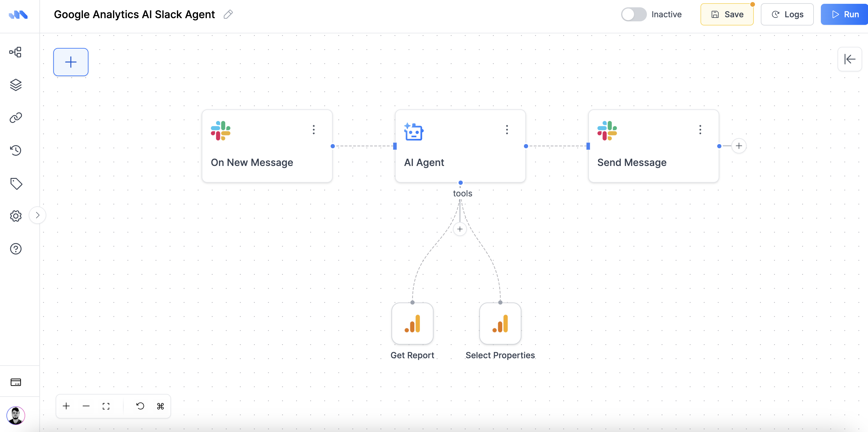Toggle the Inactive workflow switch
Screen dimensions: 868x432
633,14
